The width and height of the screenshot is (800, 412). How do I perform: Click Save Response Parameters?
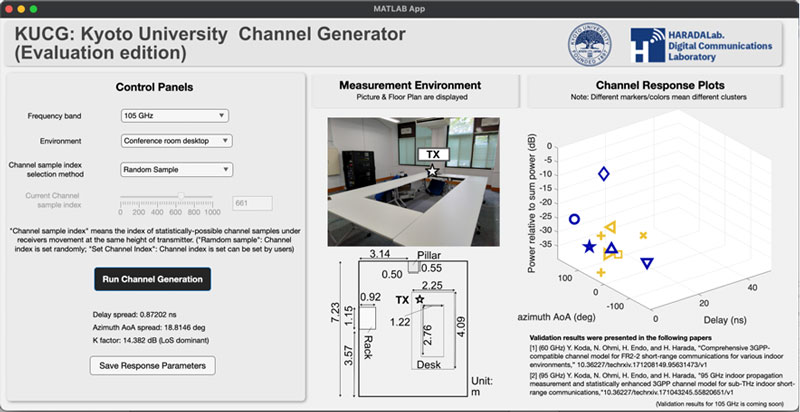(x=153, y=366)
